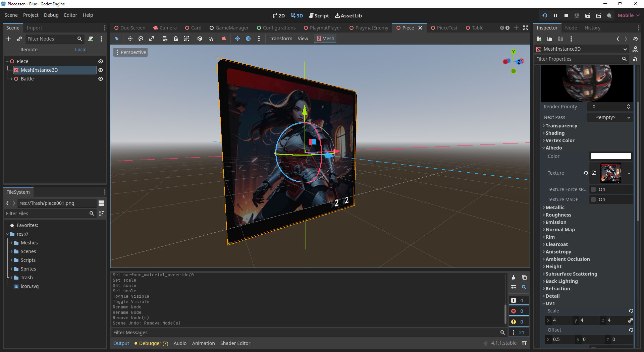The width and height of the screenshot is (644, 352).
Task: Open the Project menu
Action: [31, 15]
